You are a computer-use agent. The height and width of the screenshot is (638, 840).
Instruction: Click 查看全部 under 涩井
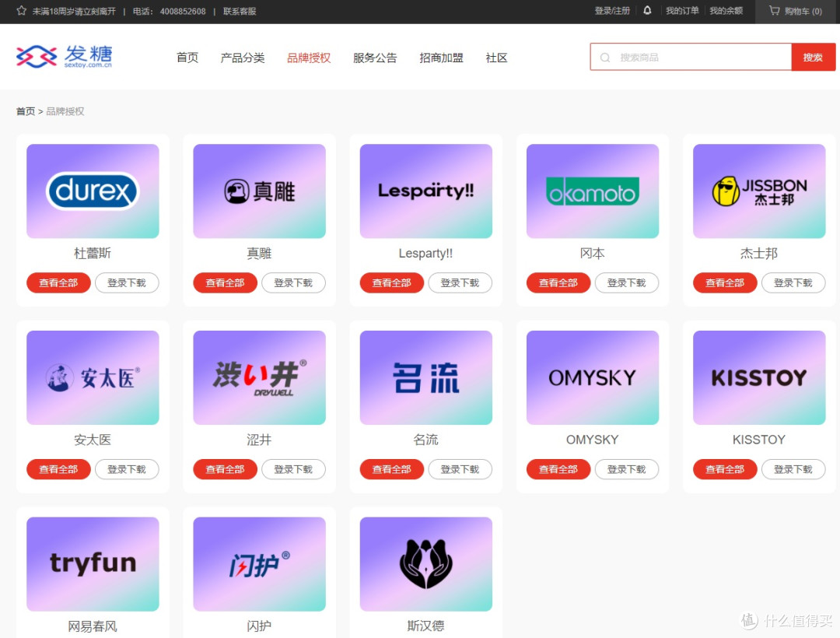tap(225, 469)
